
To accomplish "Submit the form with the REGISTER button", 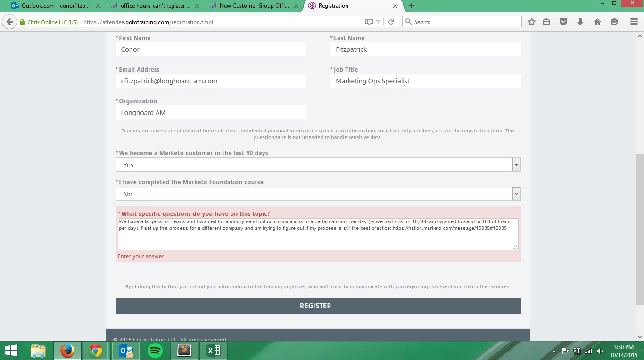I will coord(318,306).
